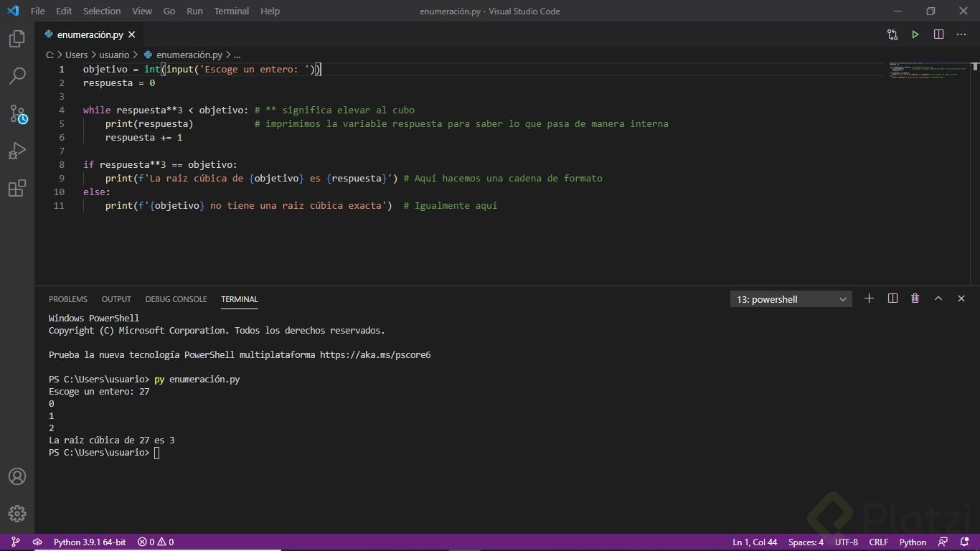Switch to the DEBUG CONSOLE tab

click(176, 299)
